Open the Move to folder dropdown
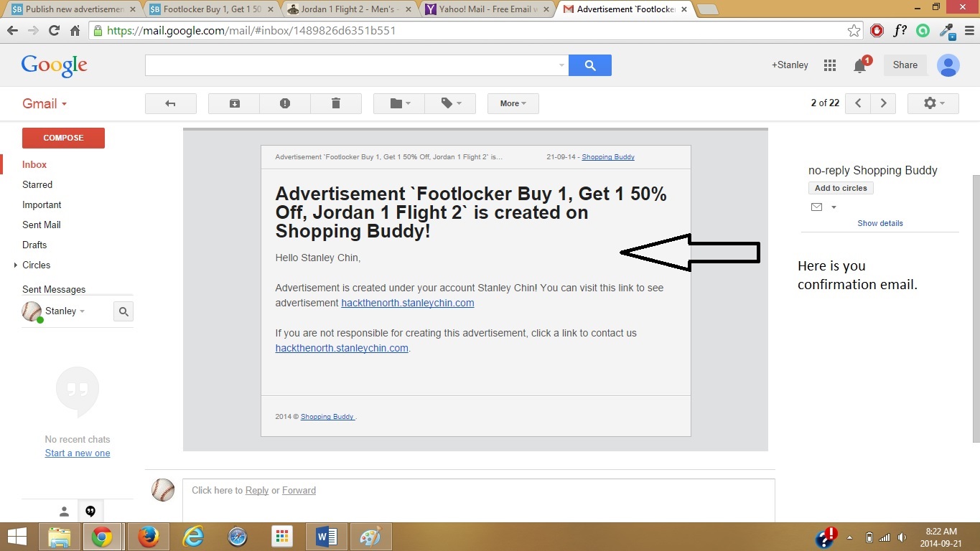This screenshot has width=980, height=551. [399, 103]
